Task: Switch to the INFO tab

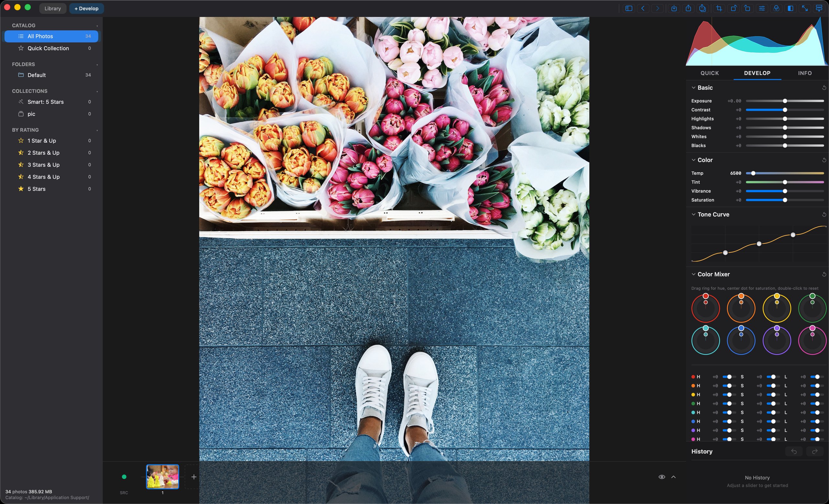Action: (805, 73)
